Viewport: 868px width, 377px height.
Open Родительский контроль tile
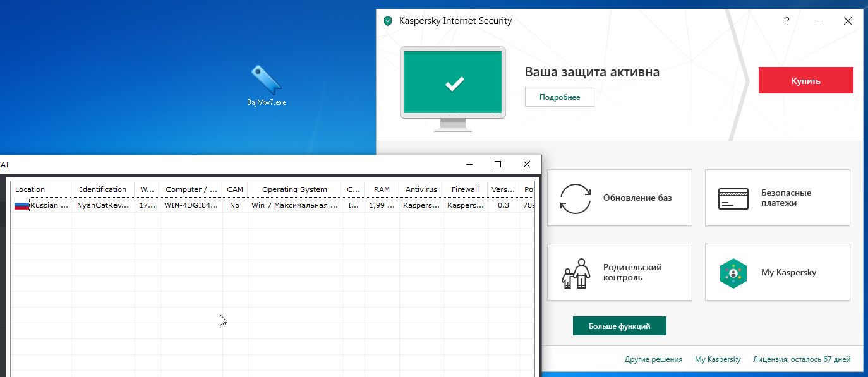point(620,272)
